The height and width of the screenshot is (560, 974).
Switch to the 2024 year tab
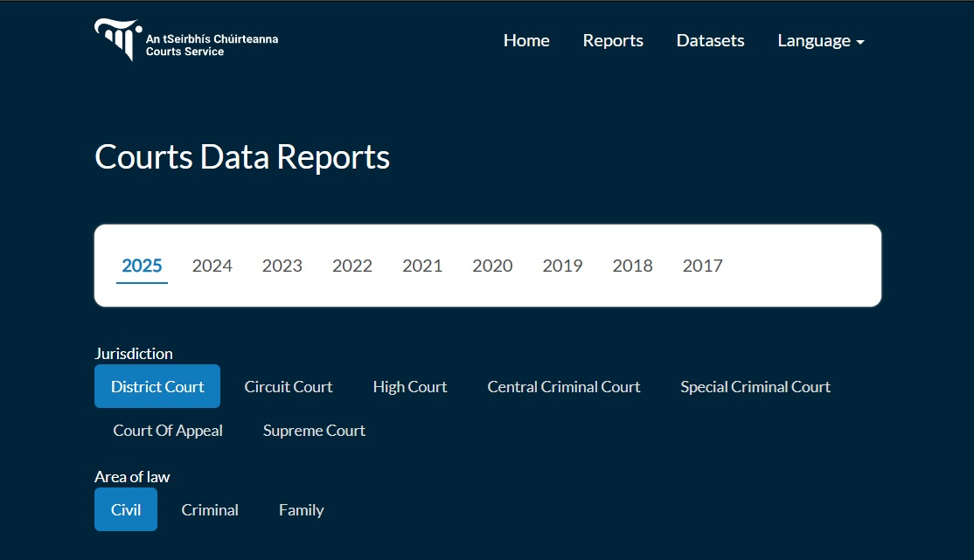tap(212, 266)
